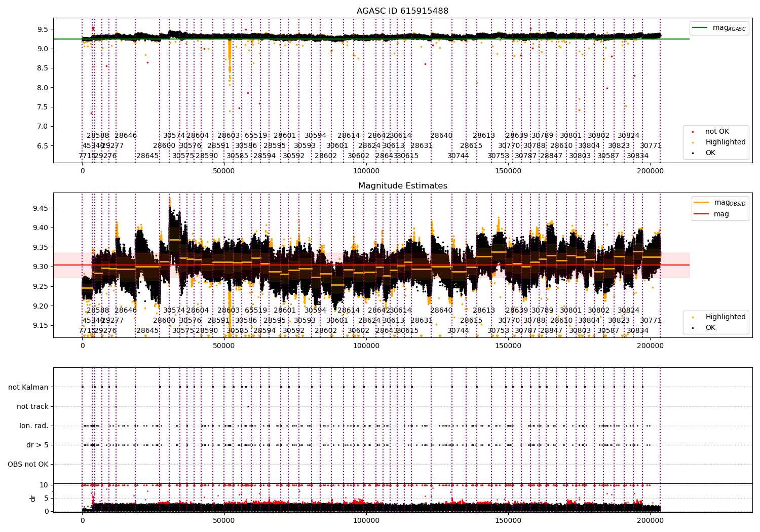Click the 'not Kalman' axis label
The image size is (760, 532).
(x=28, y=388)
